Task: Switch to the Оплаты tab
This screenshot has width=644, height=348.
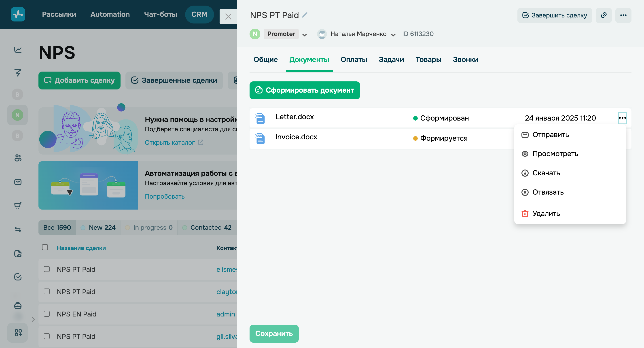Action: tap(354, 59)
